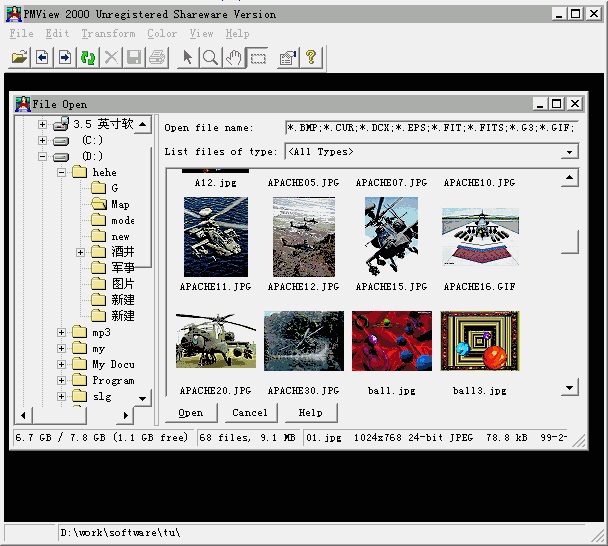Select the arrow pointer tool
Screen dimensions: 608x546
[187, 58]
